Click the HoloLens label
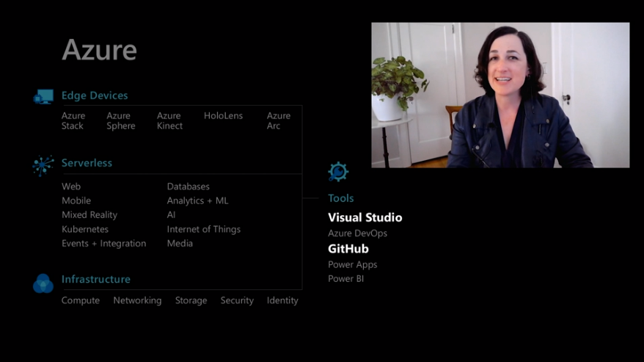Image resolution: width=644 pixels, height=362 pixels. 223,115
